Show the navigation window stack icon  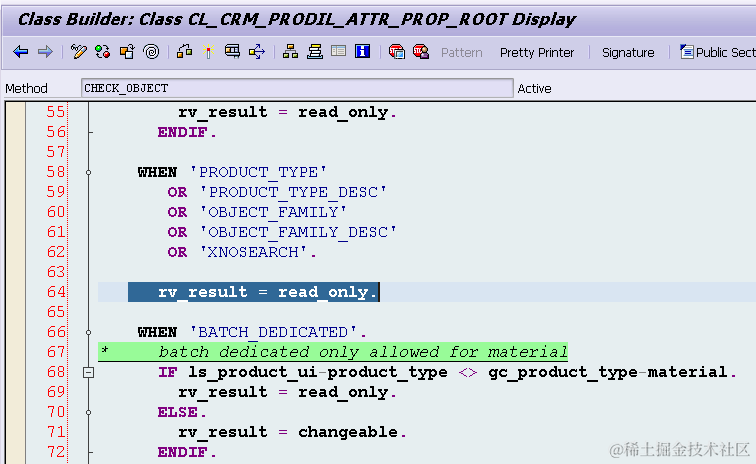315,52
